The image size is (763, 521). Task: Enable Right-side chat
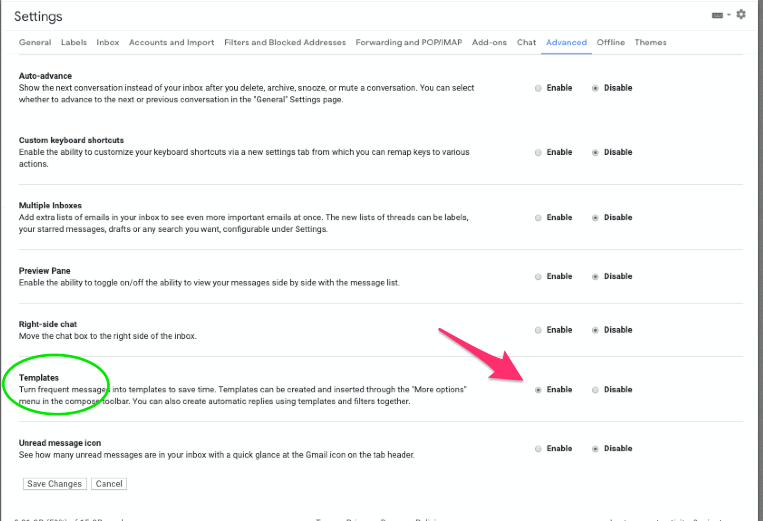point(538,330)
